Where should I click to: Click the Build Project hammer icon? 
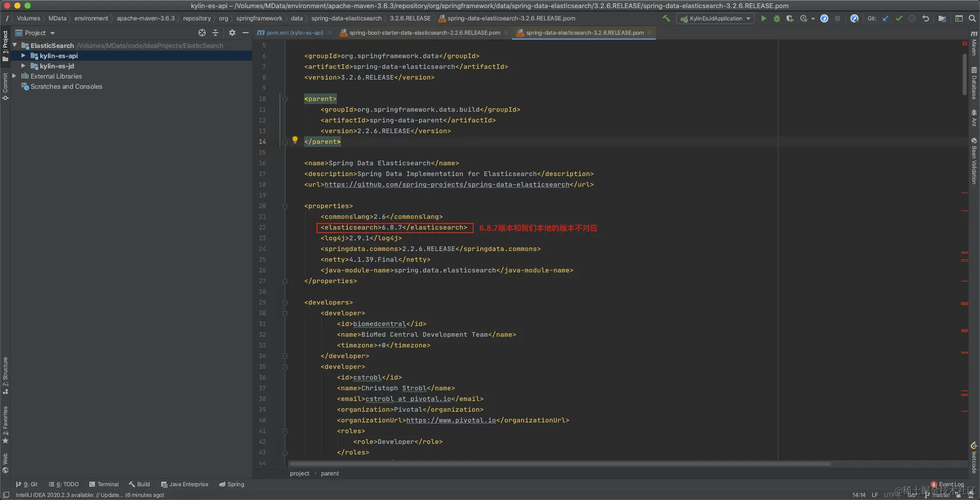666,18
